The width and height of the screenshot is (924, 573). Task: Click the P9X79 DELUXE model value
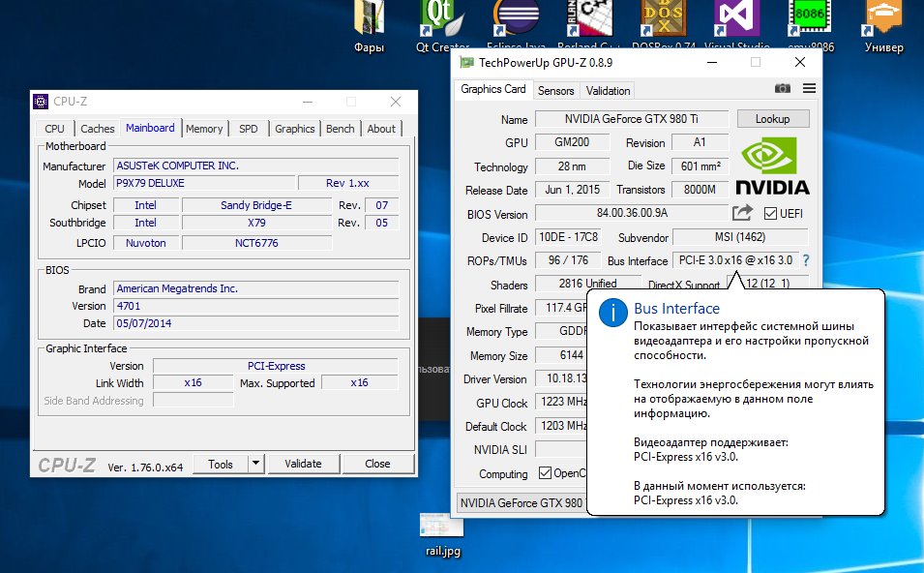click(204, 183)
